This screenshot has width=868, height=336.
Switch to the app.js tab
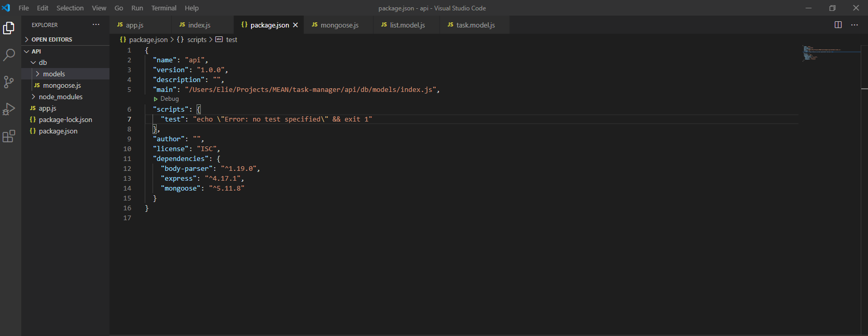(x=141, y=25)
